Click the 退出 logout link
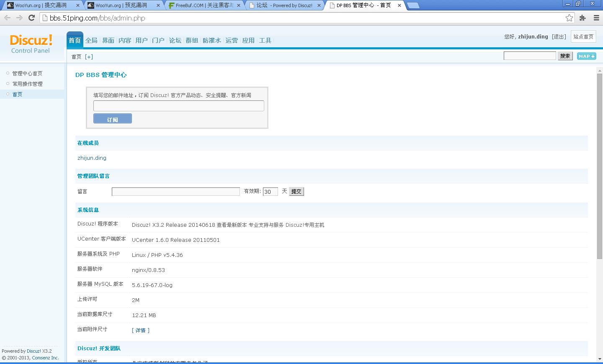This screenshot has height=364, width=603. (x=559, y=37)
